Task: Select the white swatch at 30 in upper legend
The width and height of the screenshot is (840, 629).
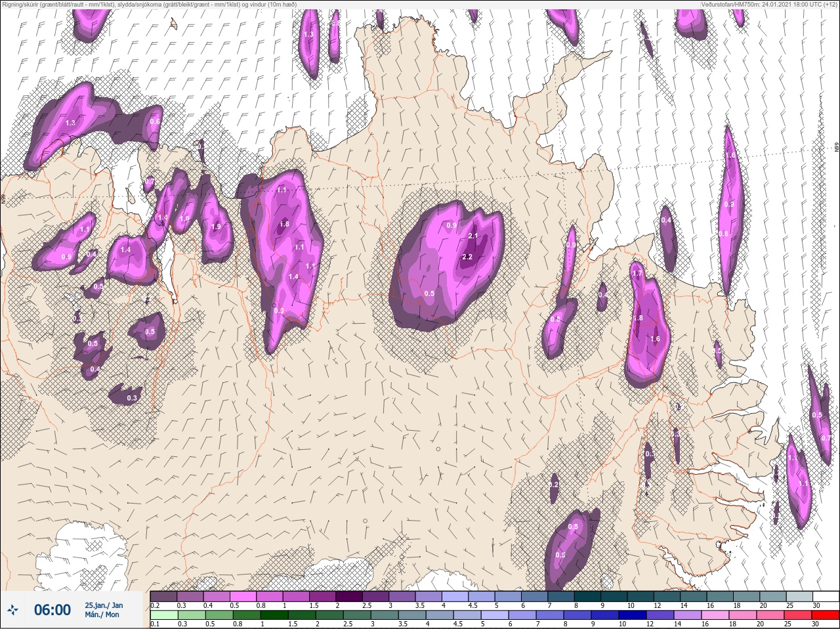Action: (826, 596)
